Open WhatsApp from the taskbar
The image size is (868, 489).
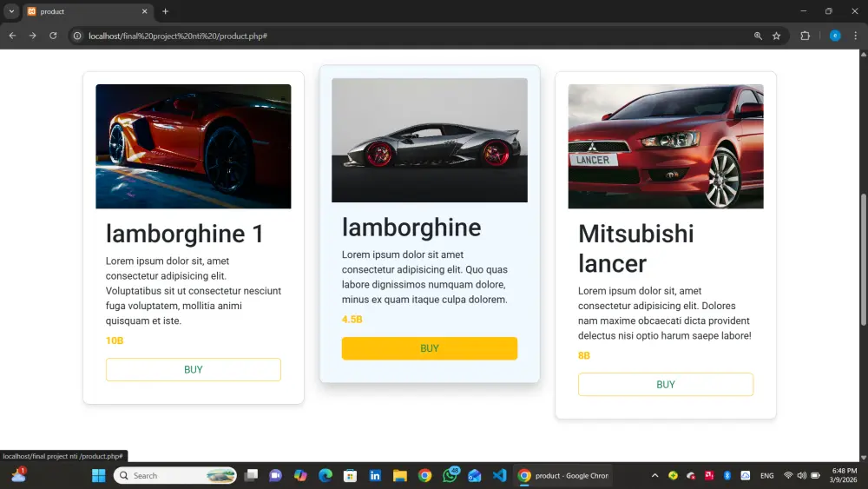tap(450, 474)
